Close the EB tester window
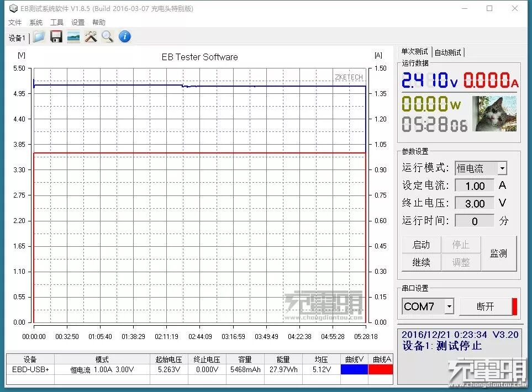Screen dimensions: 532x392 point(515,8)
